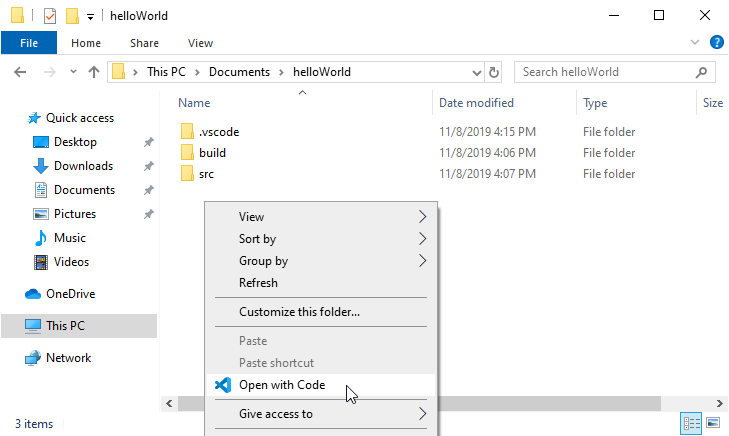Screen dimensions: 729x436
Task: Click the OneDrive cloud icon
Action: 33,294
